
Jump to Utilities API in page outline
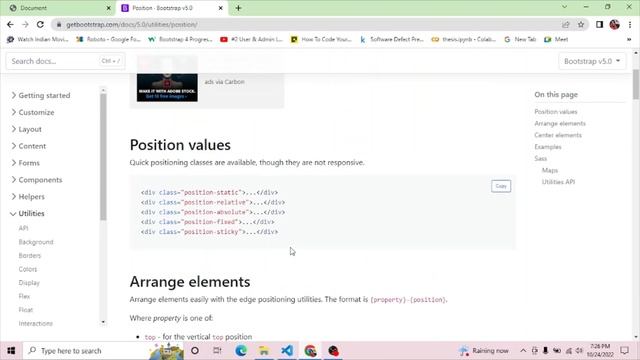pyautogui.click(x=558, y=182)
